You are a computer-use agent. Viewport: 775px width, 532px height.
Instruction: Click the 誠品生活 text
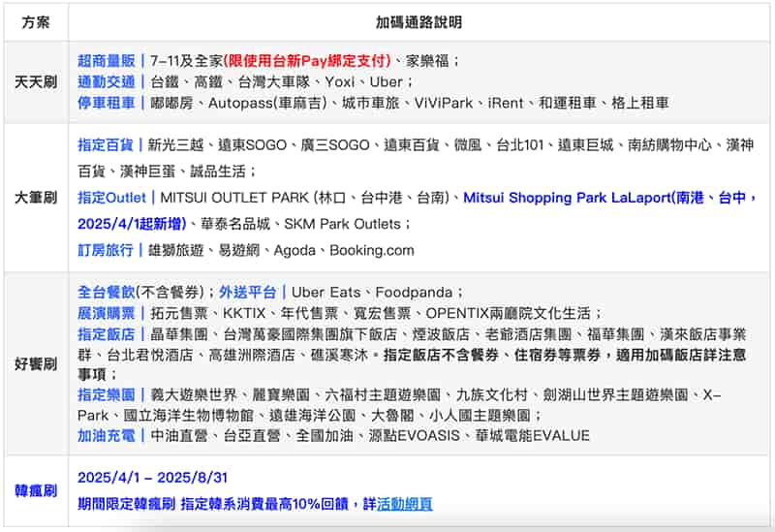pos(218,172)
